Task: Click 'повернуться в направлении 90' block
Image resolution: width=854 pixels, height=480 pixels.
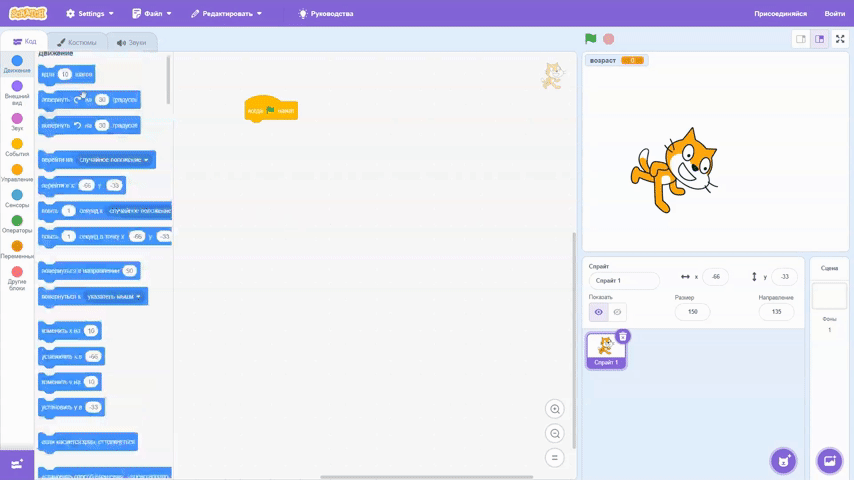Action: 89,271
